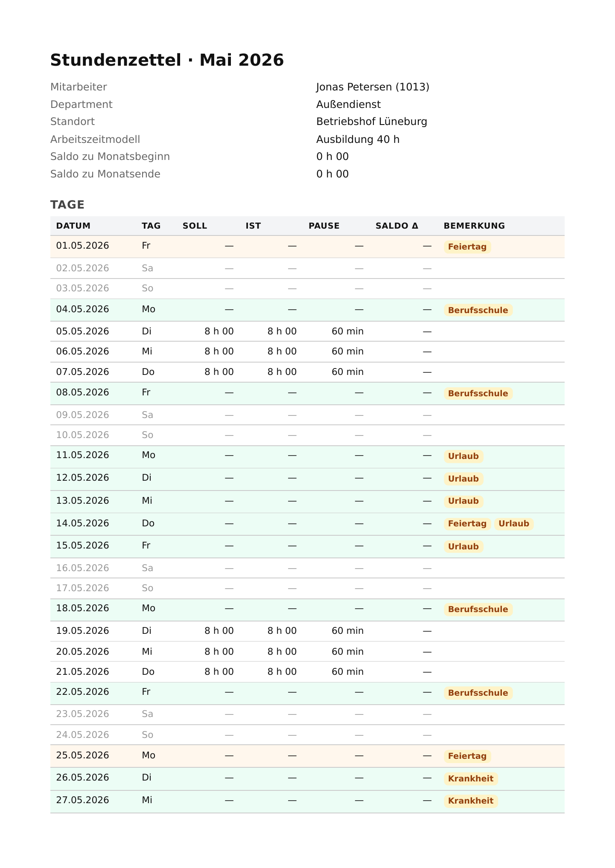Click the 60 min pause on 07.05.2026
The image size is (615, 868).
(x=348, y=372)
